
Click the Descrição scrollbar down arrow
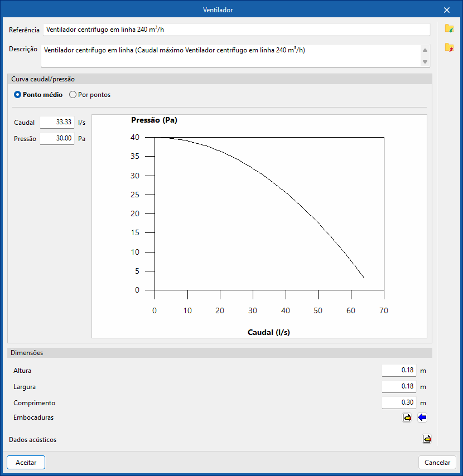(x=425, y=62)
